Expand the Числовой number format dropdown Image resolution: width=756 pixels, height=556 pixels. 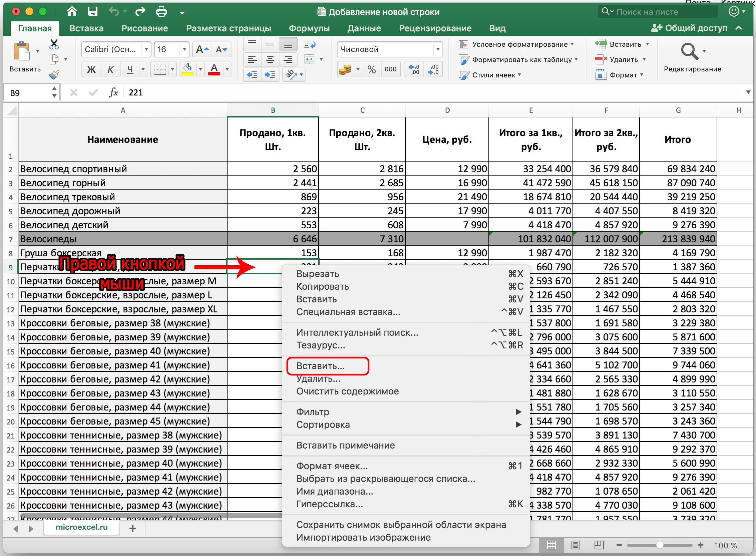point(437,49)
